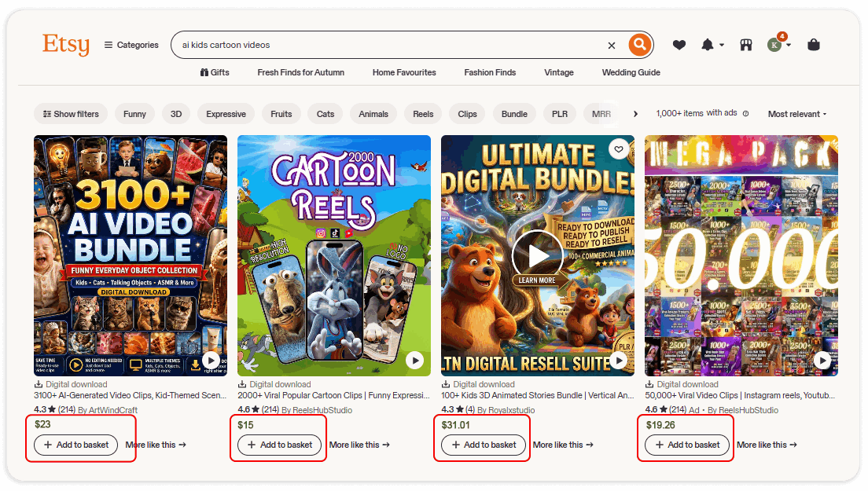Open the Vintage section
This screenshot has height=491, width=868.
(x=559, y=72)
